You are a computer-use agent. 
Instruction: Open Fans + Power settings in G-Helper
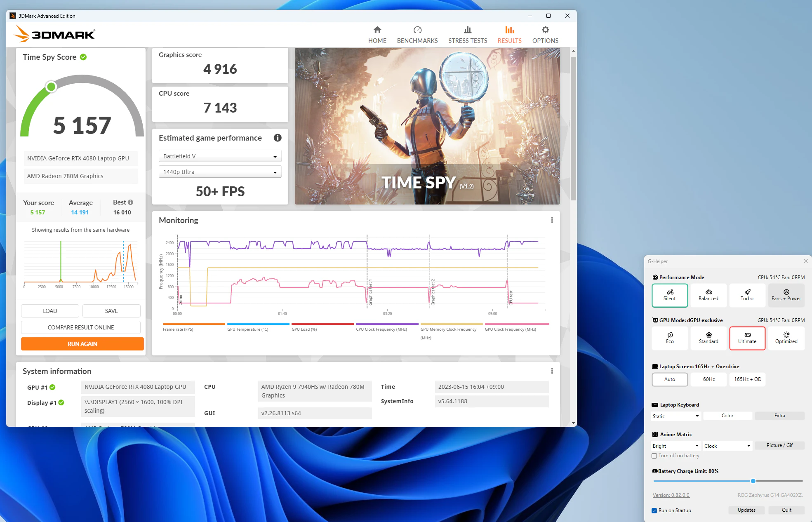[x=786, y=295]
